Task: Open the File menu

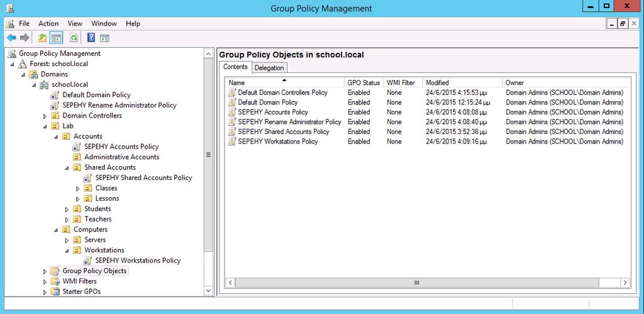Action: 25,23
